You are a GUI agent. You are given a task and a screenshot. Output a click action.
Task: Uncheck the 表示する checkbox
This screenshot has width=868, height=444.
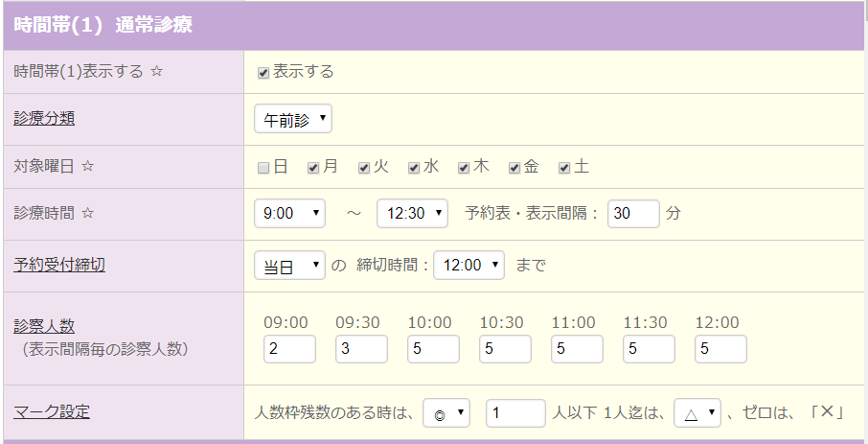[263, 73]
